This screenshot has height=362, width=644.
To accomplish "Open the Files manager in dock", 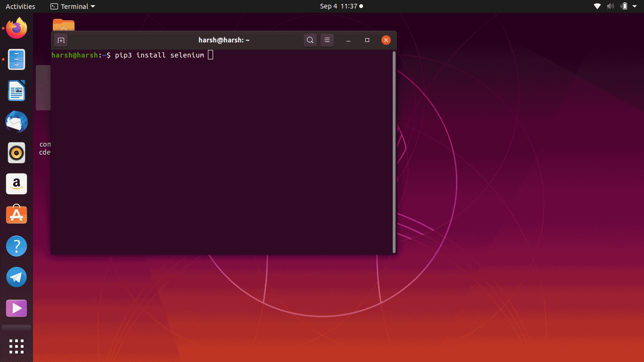I will tap(17, 59).
